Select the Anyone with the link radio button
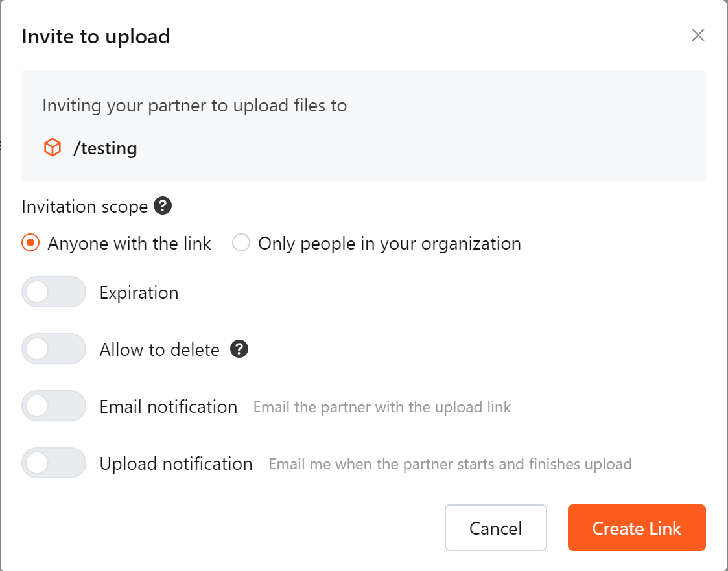This screenshot has width=728, height=571. click(x=30, y=243)
